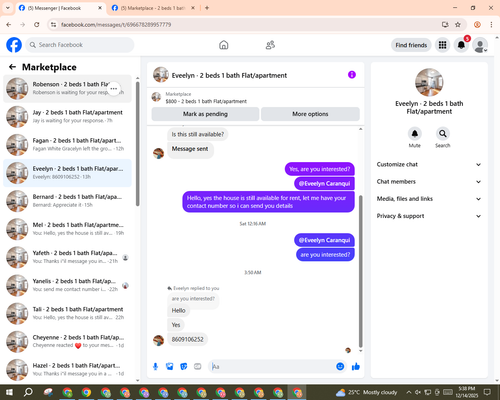Bookmark this page with the star icon
Screen dimensions: 500x400
(458, 25)
